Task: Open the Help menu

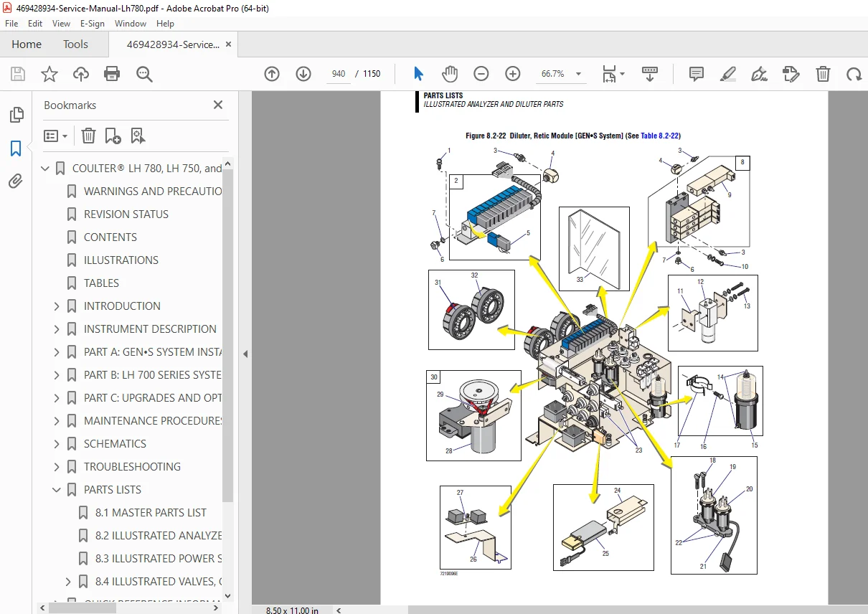Action: (x=165, y=24)
